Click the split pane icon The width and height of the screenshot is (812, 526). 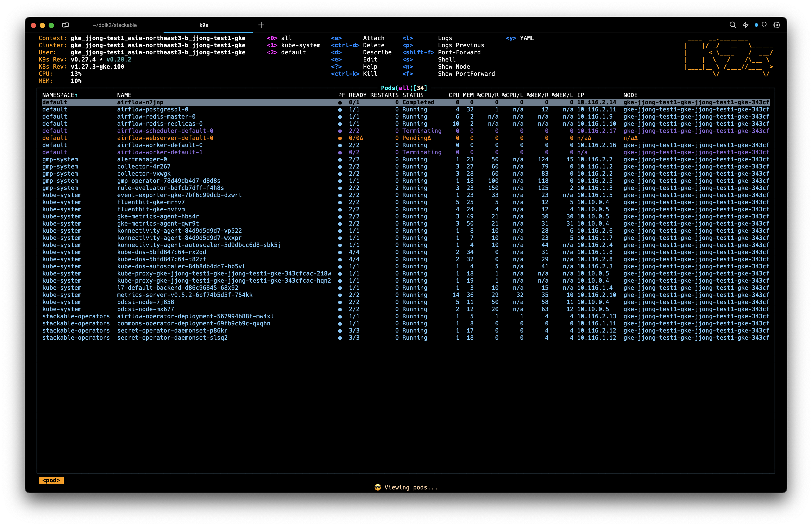[66, 25]
